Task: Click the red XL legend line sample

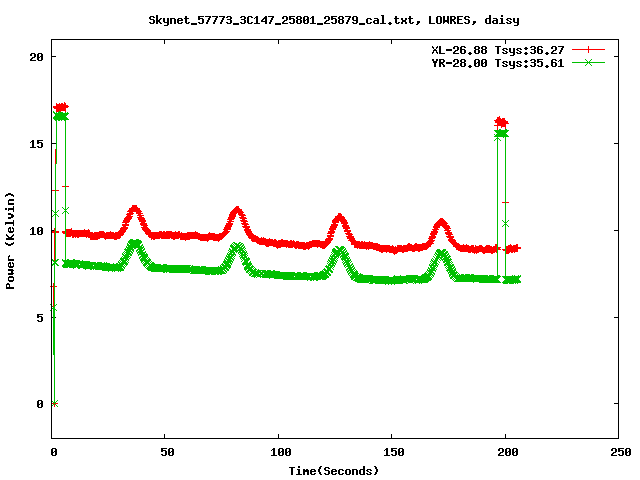Action: [588, 50]
